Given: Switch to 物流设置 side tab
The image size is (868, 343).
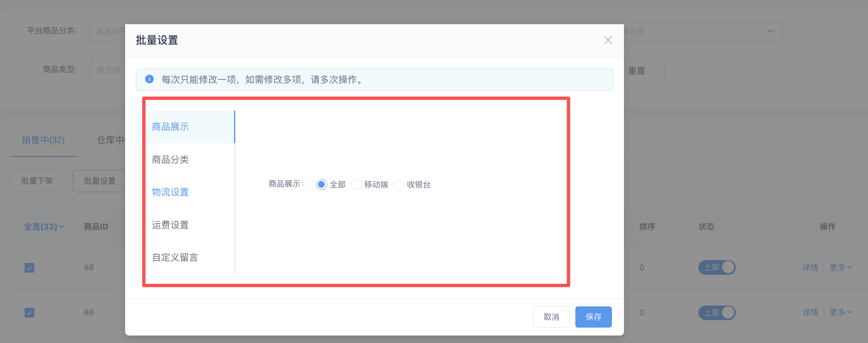Looking at the screenshot, I should tap(185, 192).
